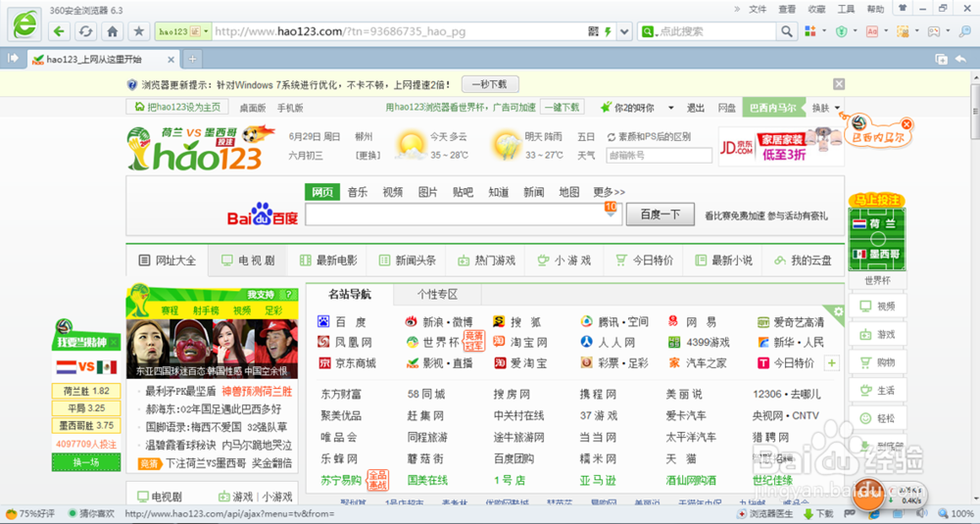Open the 最新电影 navigation tab
The width and height of the screenshot is (980, 524).
click(x=328, y=261)
